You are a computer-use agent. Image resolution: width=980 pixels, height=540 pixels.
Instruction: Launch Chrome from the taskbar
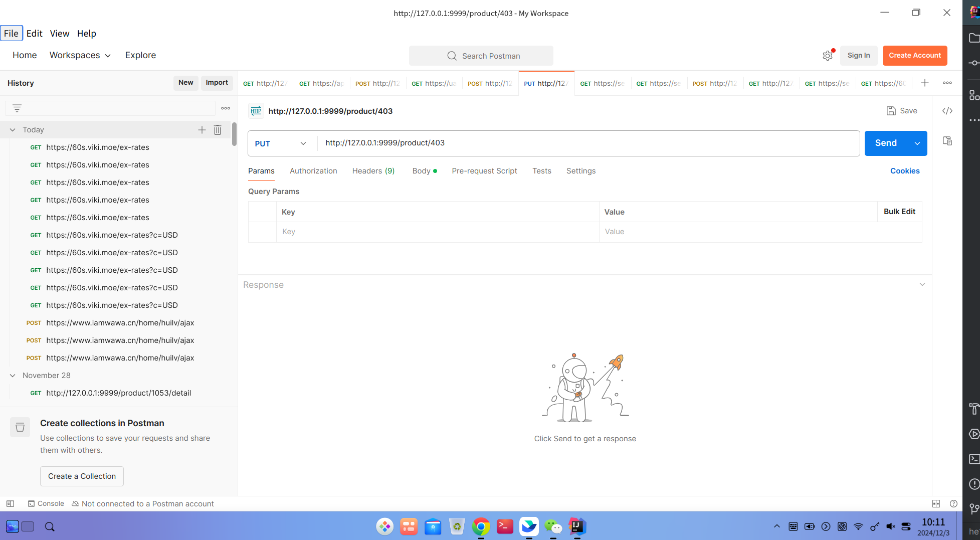pyautogui.click(x=481, y=526)
